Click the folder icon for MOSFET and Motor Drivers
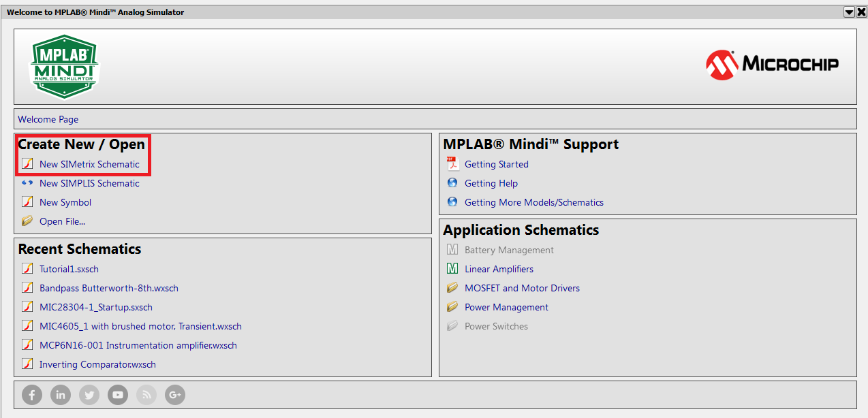Viewport: 868px width, 418px height. click(452, 287)
